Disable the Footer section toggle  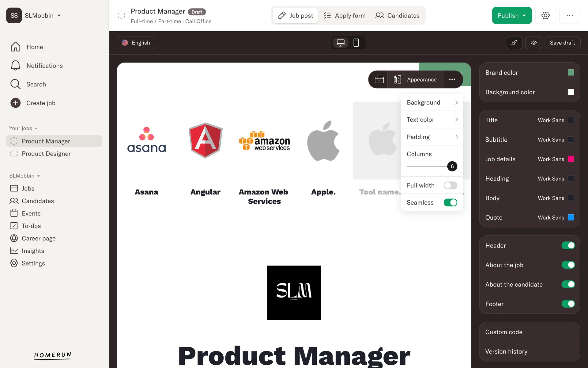568,304
